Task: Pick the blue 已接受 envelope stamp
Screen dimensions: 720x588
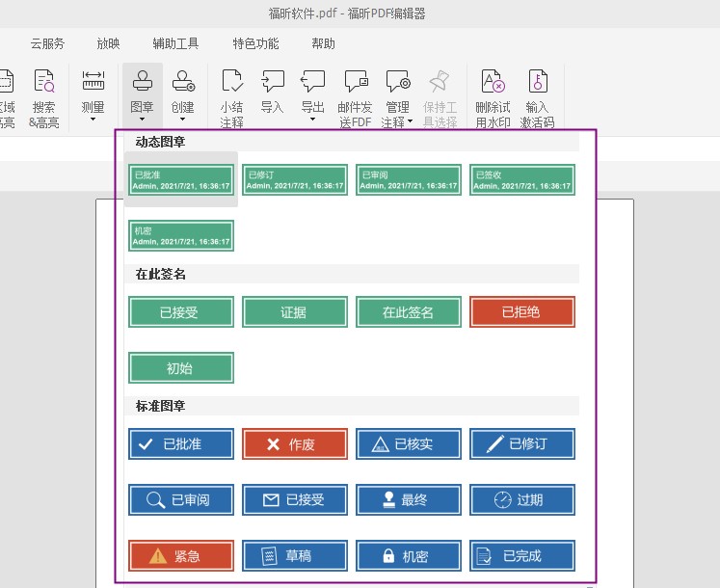Action: (295, 499)
